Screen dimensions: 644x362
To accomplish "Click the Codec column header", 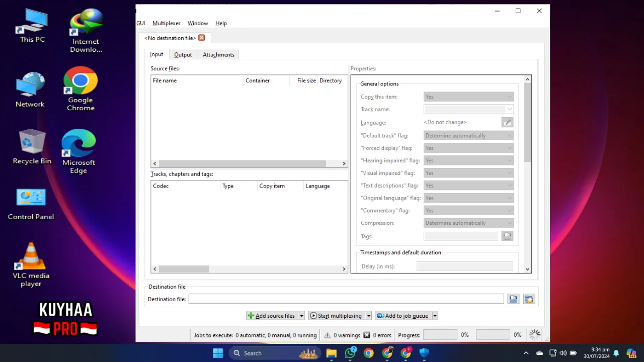I will point(186,186).
